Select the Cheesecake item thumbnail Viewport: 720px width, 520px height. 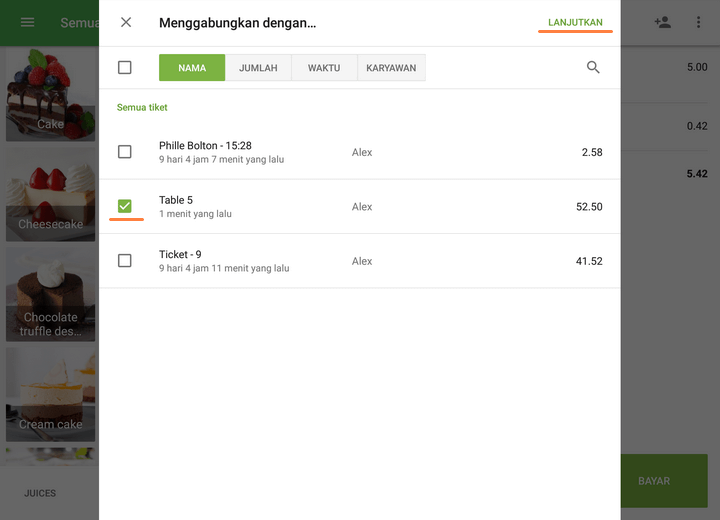[50, 195]
